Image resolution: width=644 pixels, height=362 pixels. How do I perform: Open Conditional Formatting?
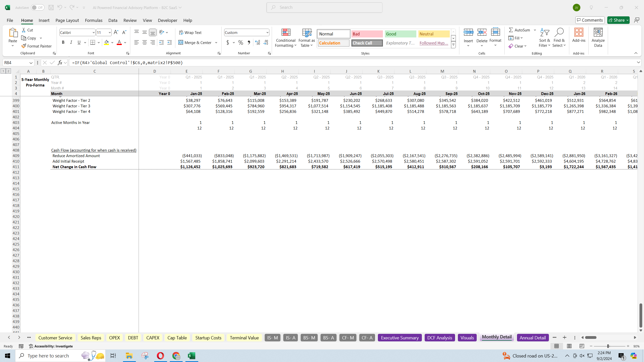[286, 38]
